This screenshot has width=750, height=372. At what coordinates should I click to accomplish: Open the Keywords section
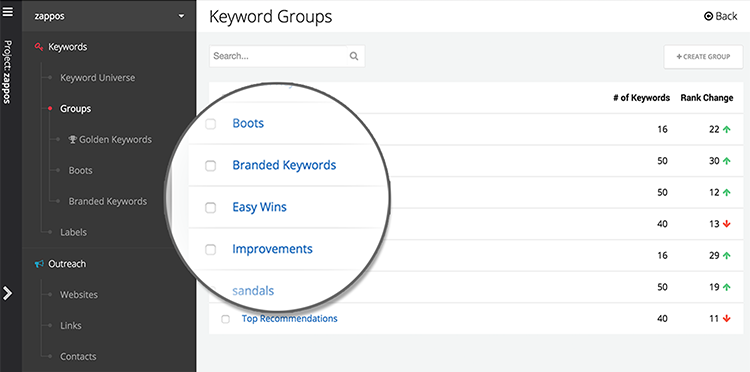coord(67,47)
